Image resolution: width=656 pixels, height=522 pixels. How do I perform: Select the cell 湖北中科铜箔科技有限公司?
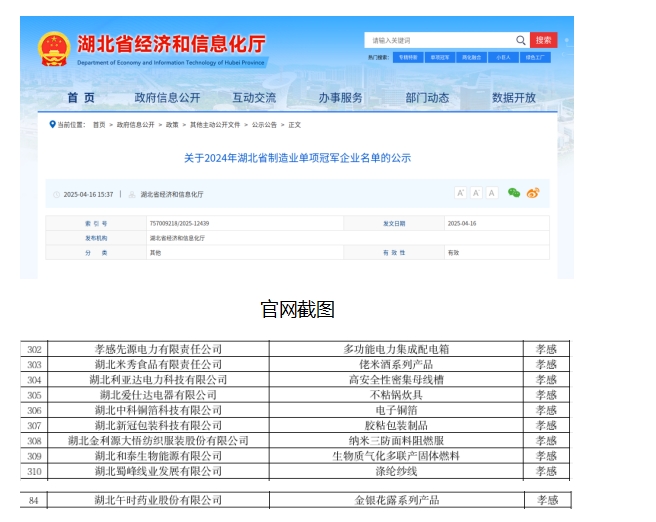pyautogui.click(x=158, y=410)
